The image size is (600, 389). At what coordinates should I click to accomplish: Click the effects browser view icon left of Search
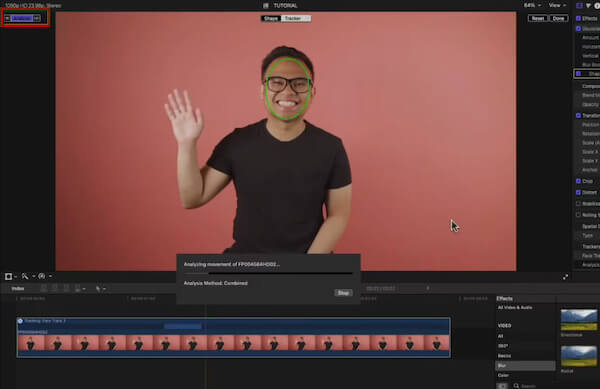(x=502, y=386)
